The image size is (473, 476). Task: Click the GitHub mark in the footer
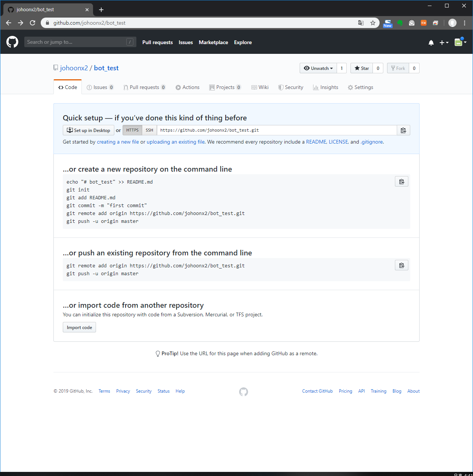coord(244,391)
